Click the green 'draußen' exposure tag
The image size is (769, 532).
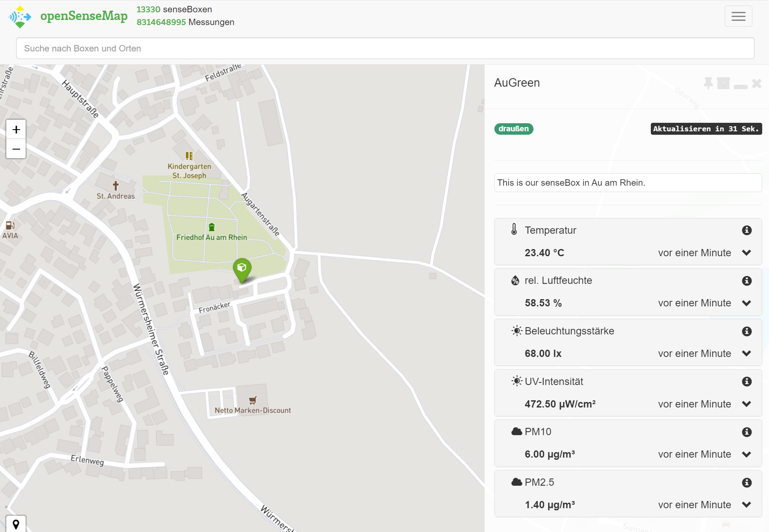point(514,129)
